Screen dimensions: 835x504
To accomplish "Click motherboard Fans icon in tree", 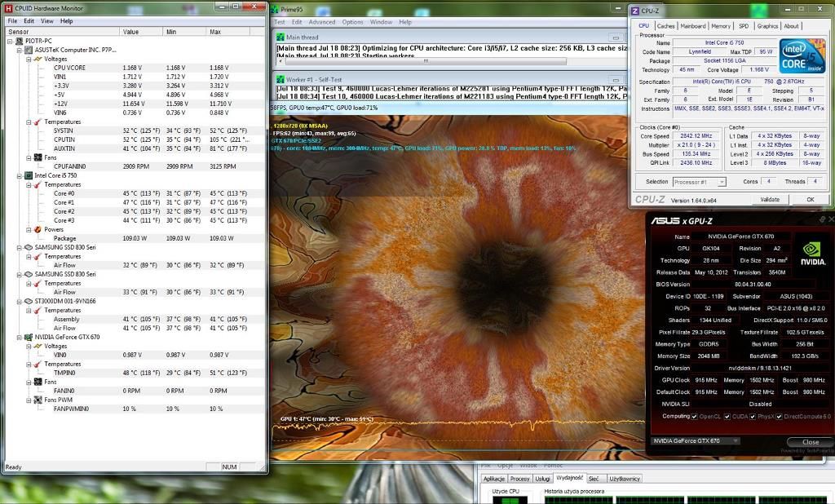I will tap(38, 157).
